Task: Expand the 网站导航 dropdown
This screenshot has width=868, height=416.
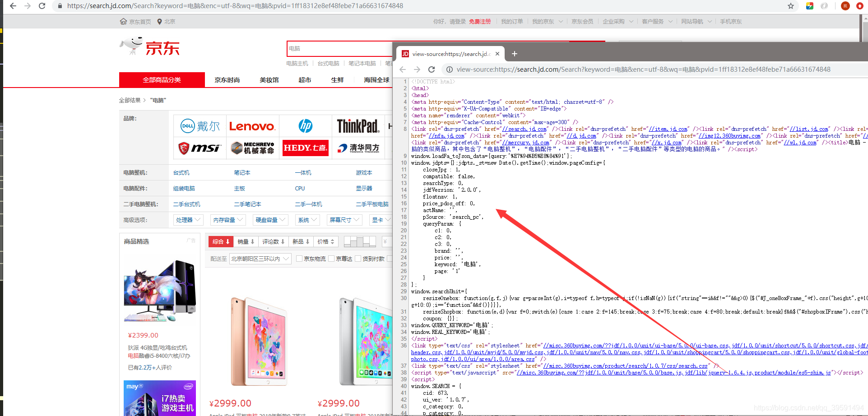Action: (x=696, y=22)
